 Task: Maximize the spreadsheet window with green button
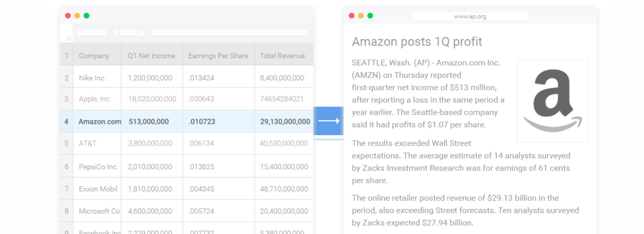(x=86, y=16)
